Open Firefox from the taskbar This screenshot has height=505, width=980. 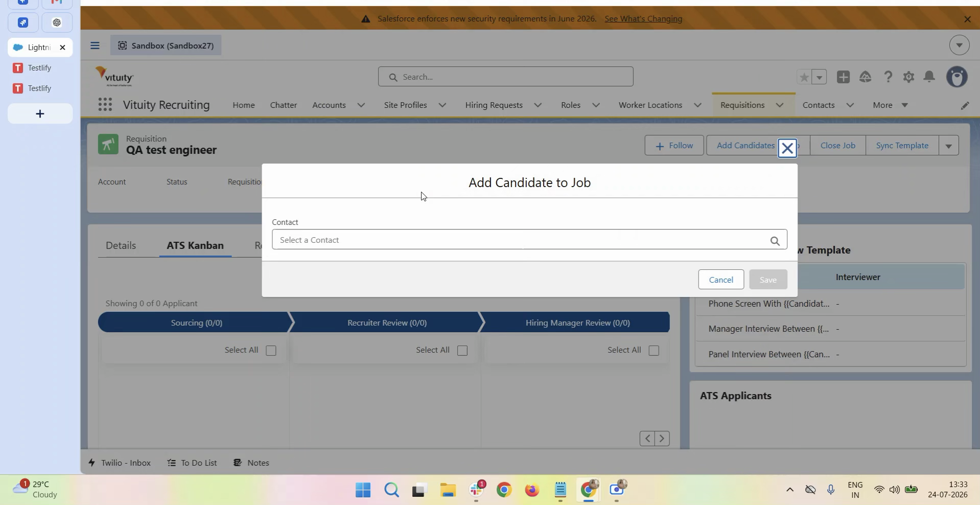coord(532,490)
